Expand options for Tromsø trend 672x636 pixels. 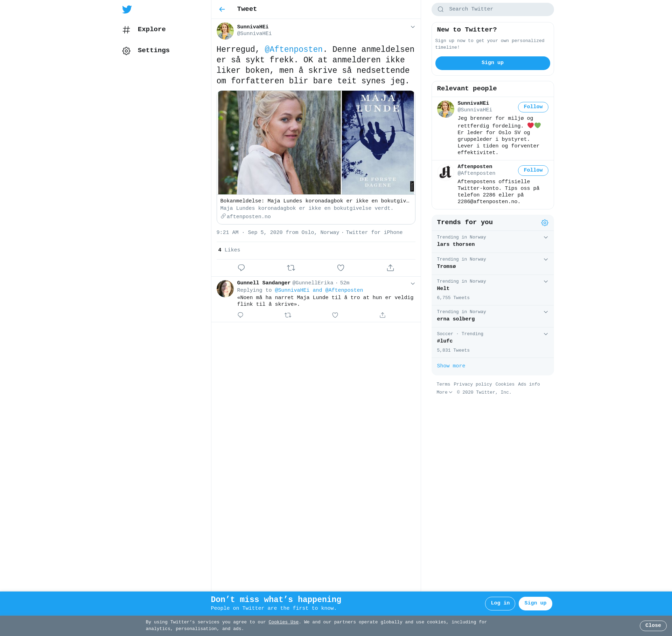point(546,260)
